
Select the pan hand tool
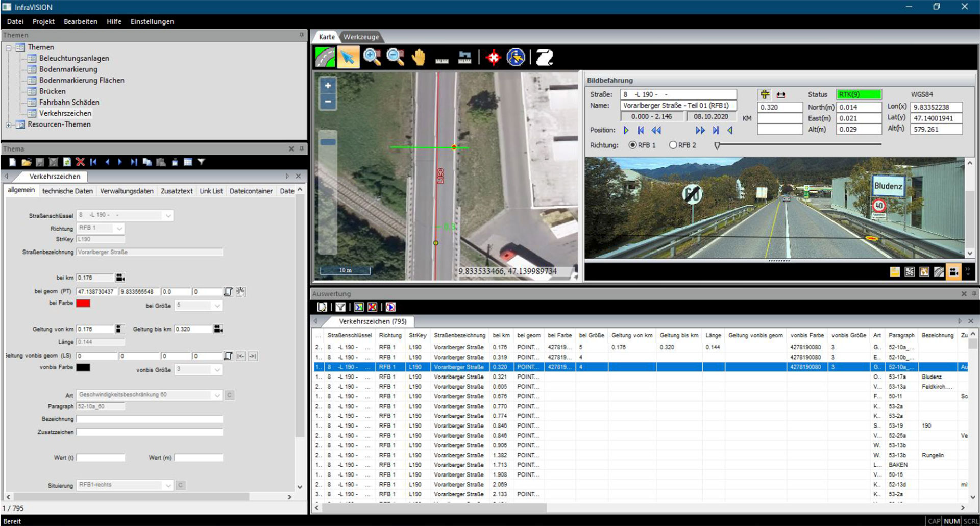[x=419, y=57]
